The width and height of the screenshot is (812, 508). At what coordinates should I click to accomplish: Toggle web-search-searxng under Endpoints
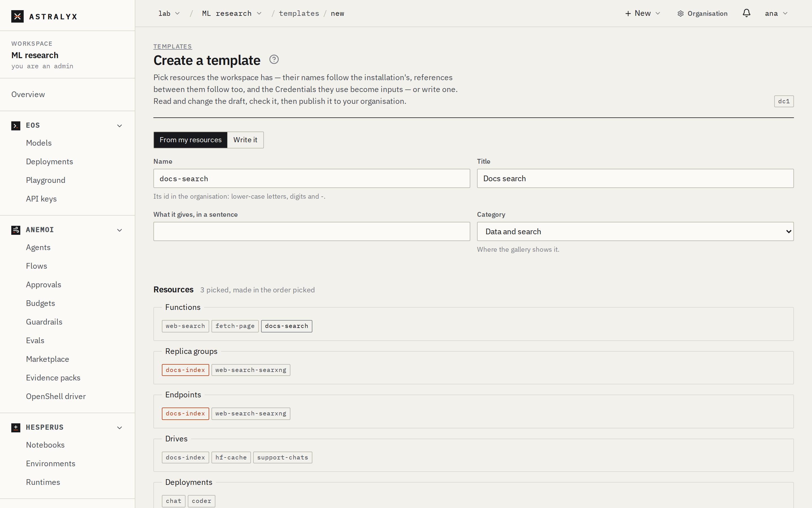(251, 413)
